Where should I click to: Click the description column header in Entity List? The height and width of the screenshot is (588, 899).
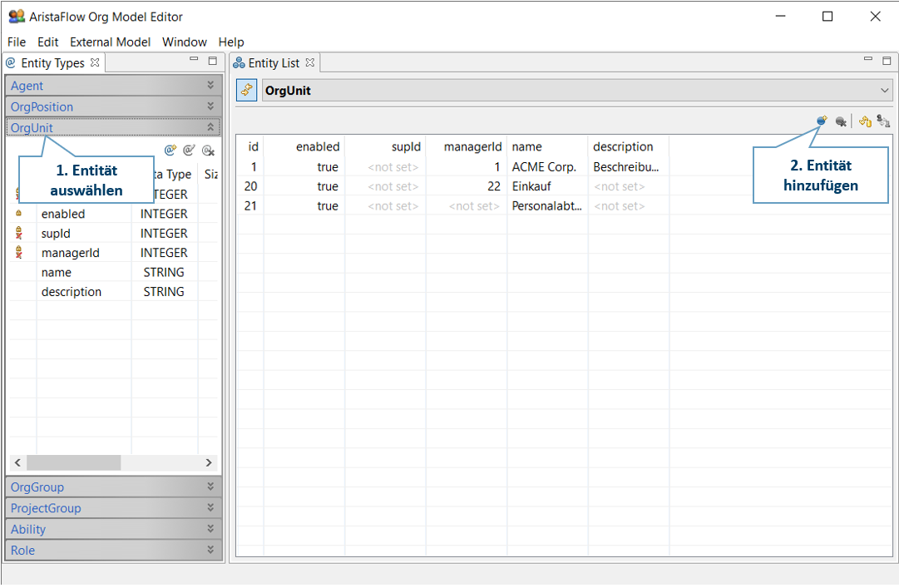pos(629,146)
